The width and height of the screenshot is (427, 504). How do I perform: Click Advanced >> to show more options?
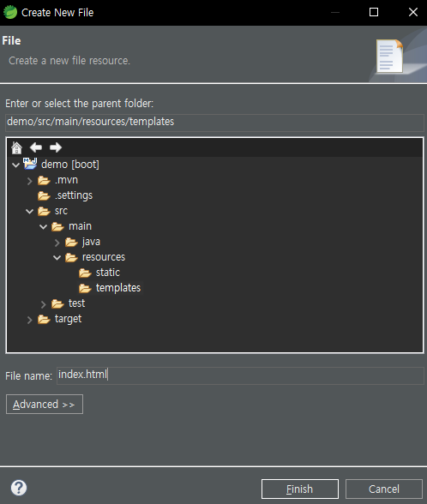pyautogui.click(x=45, y=404)
